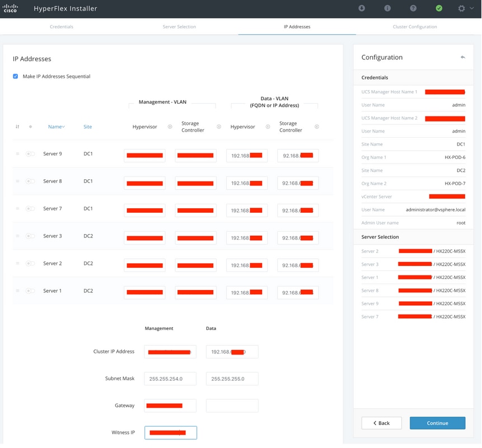Screen dimensions: 482x448
Task: Toggle the switch for Server 7
Action: (x=30, y=208)
